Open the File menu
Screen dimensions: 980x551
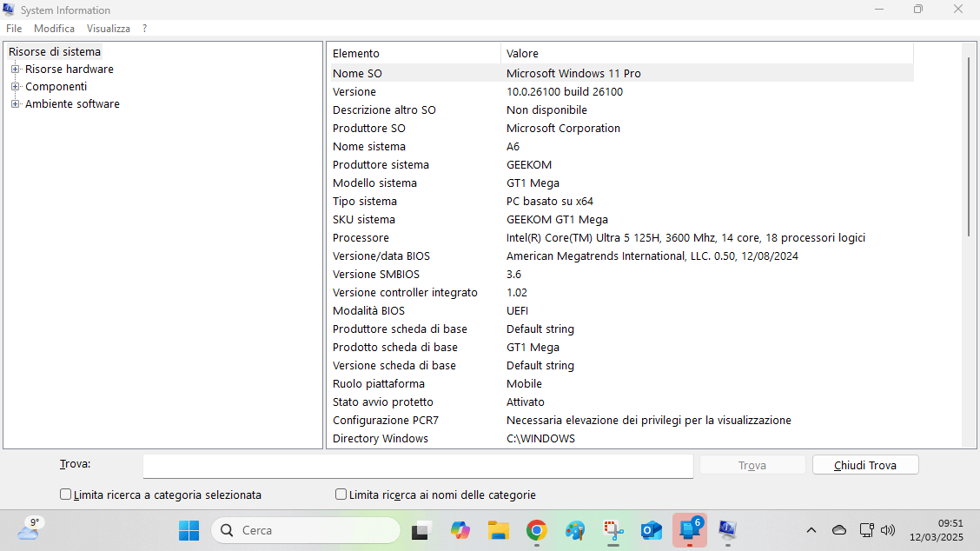click(14, 29)
